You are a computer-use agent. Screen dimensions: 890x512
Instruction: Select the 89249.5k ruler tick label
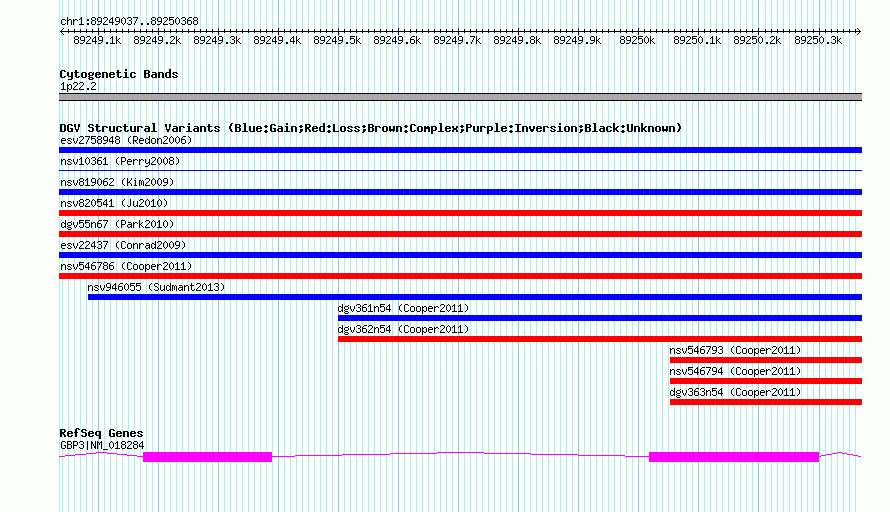337,40
